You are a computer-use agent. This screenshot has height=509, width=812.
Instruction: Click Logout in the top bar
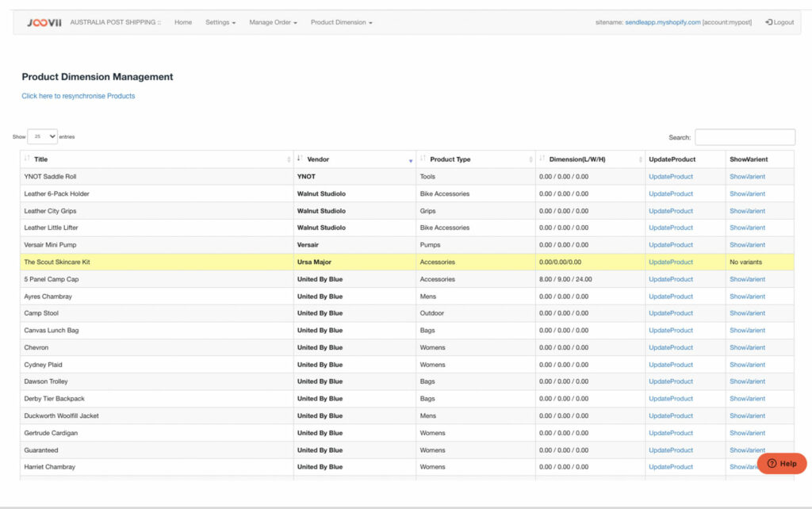779,22
